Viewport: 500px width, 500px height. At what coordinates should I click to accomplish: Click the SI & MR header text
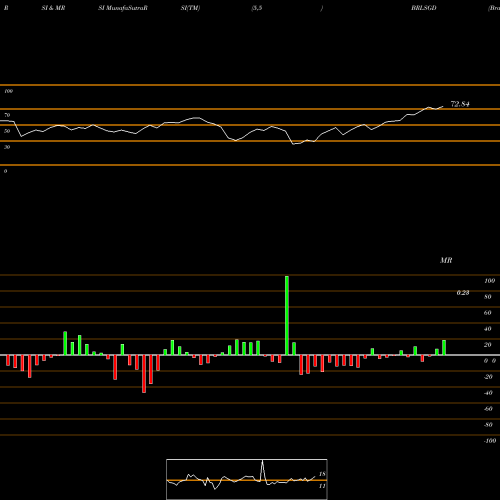coord(53,8)
